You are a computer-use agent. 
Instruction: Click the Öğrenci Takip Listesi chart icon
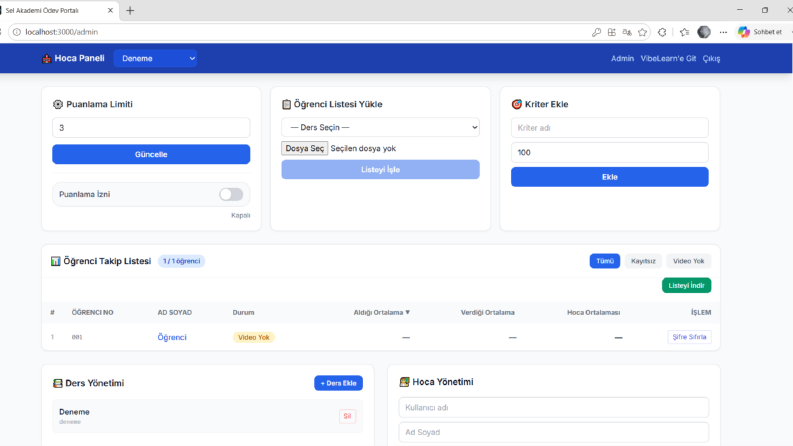56,261
